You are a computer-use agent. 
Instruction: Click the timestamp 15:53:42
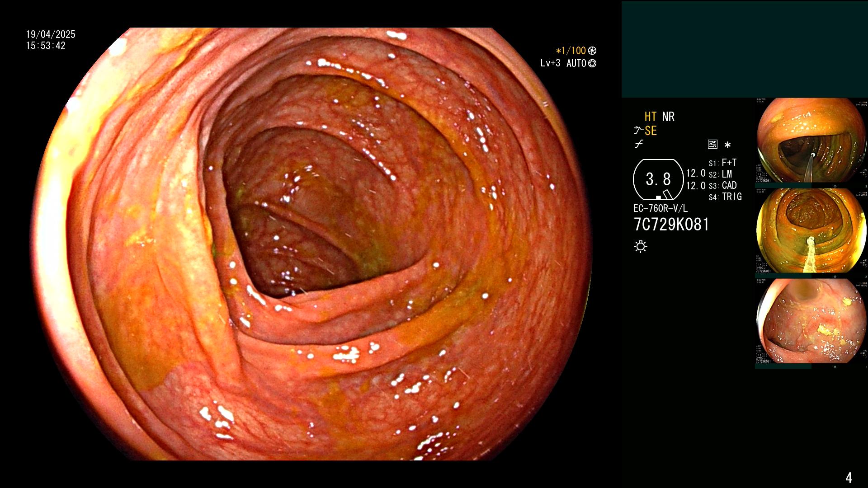pos(46,46)
